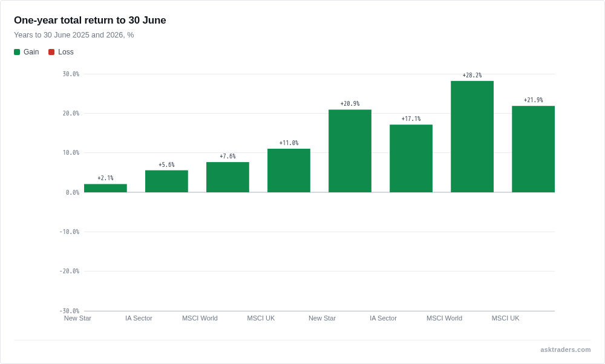Click the 20.0% y-axis tick label
The image size is (605, 364).
[x=71, y=113]
